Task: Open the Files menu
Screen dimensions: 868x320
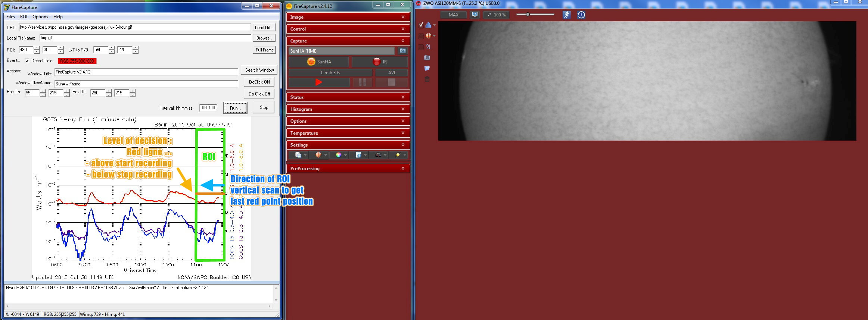Action: (x=11, y=17)
